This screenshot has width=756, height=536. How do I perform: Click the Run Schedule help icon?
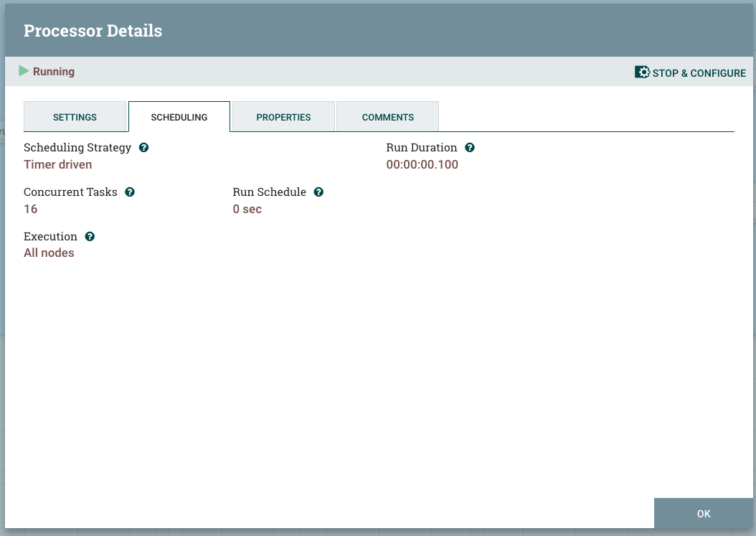click(318, 192)
